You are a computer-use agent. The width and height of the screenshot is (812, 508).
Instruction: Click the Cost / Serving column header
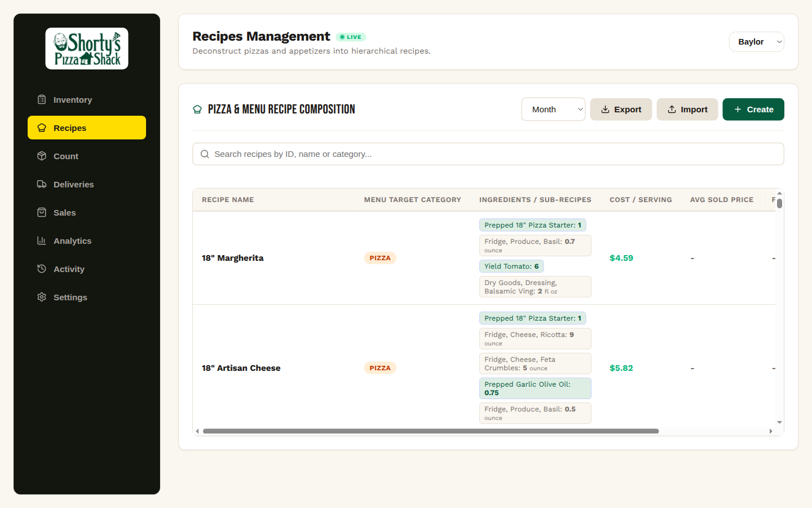tap(641, 200)
